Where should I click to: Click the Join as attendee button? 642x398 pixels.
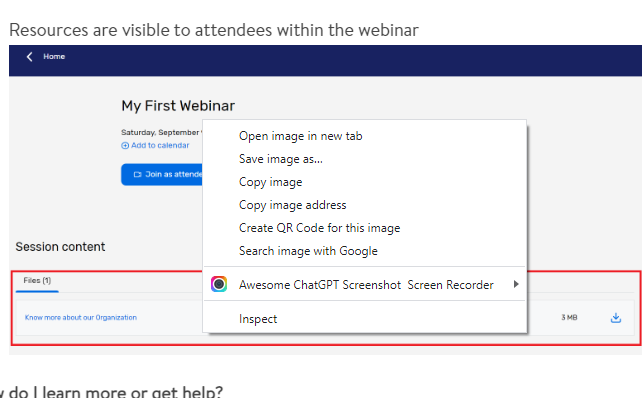162,174
